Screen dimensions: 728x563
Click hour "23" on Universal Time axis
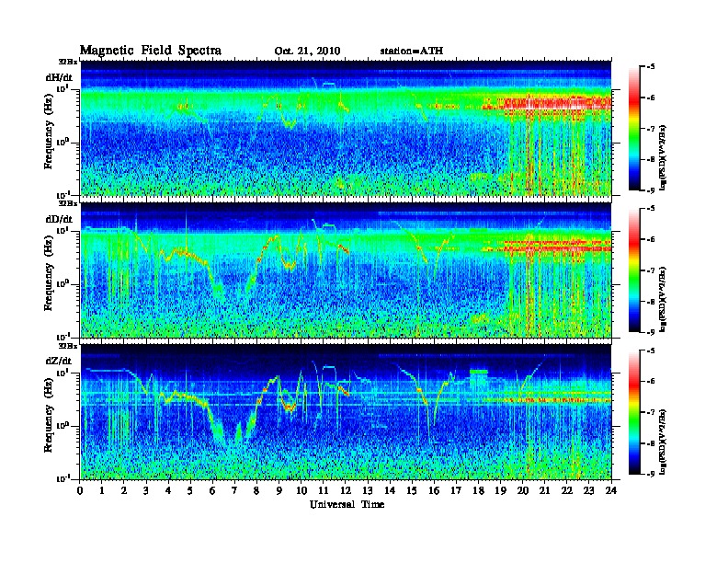[588, 490]
